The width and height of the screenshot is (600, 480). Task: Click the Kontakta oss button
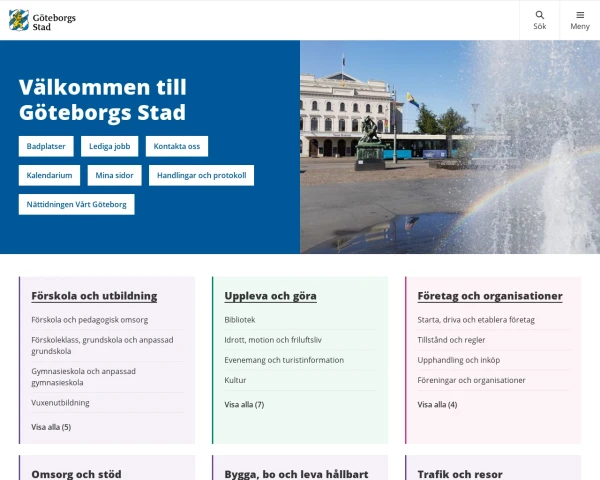pos(177,146)
